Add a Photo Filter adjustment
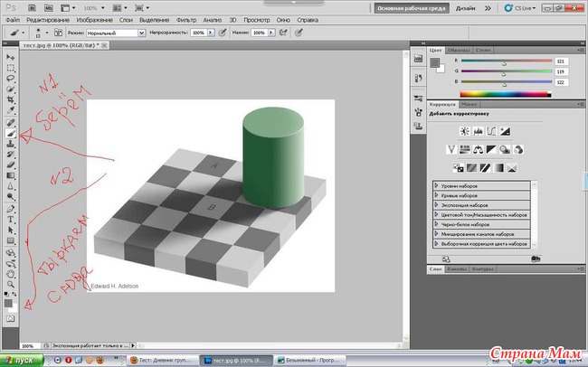Image resolution: width=588 pixels, height=367 pixels. [x=505, y=149]
